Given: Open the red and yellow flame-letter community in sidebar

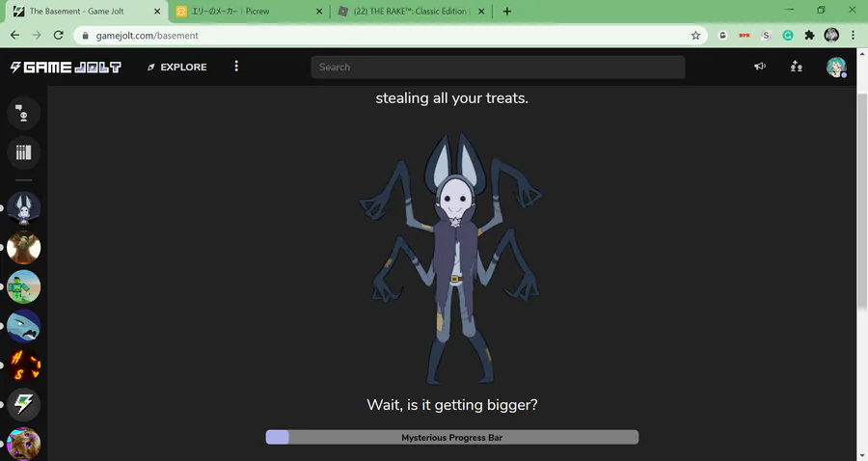Looking at the screenshot, I should (x=23, y=366).
